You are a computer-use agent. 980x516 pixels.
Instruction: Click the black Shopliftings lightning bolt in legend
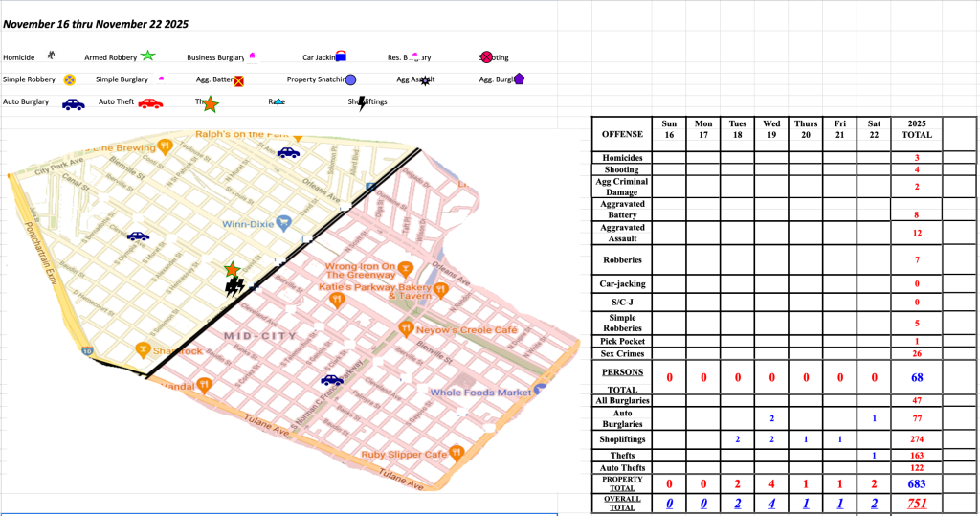coord(362,102)
